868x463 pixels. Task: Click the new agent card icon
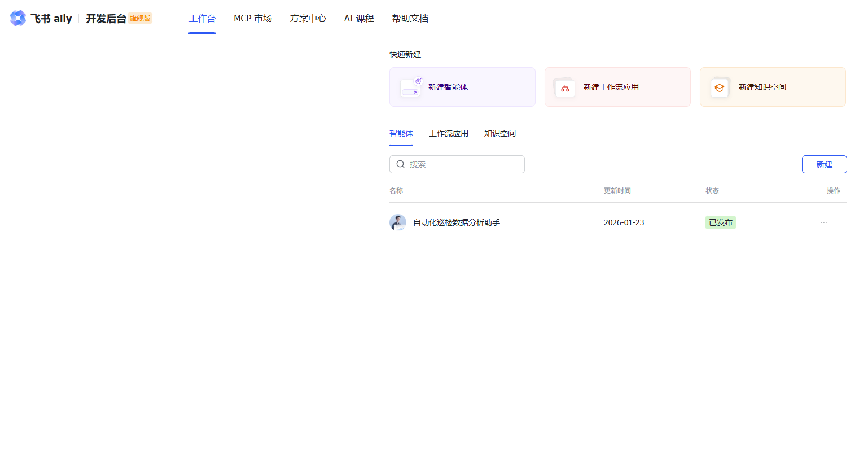click(x=411, y=88)
